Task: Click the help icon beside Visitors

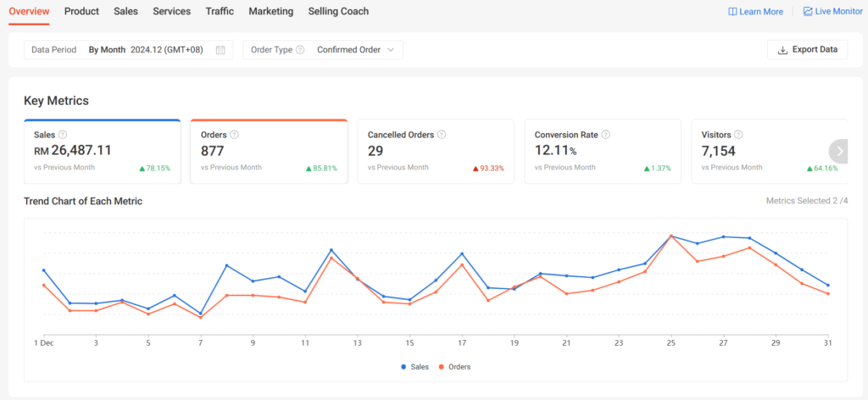Action: (738, 135)
